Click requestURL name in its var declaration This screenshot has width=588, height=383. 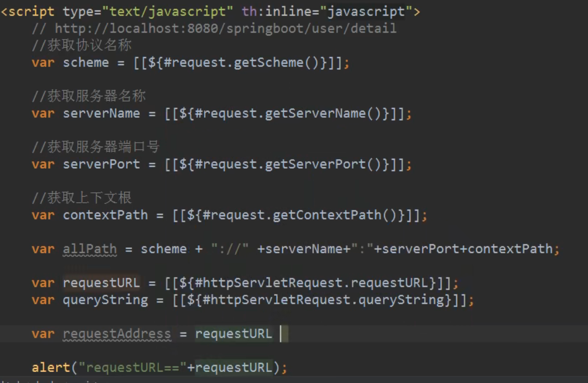[101, 283]
